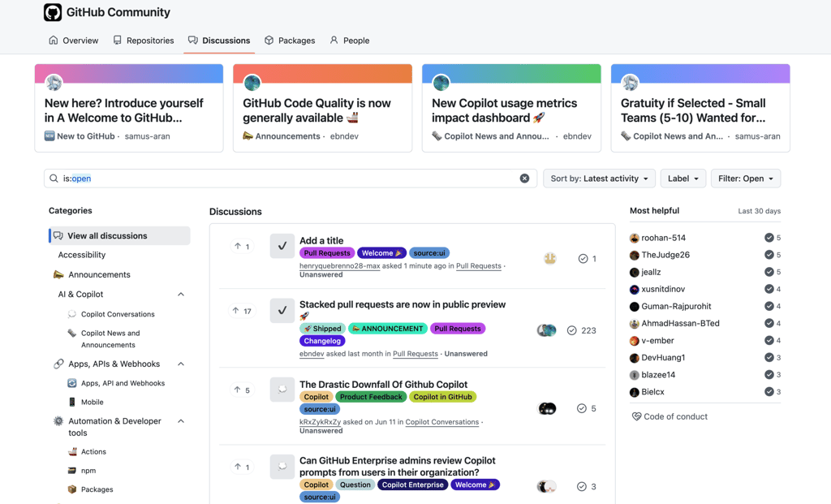Viewport: 831px width, 504px height.
Task: Click jeallz in Most helpful
Action: 651,273
